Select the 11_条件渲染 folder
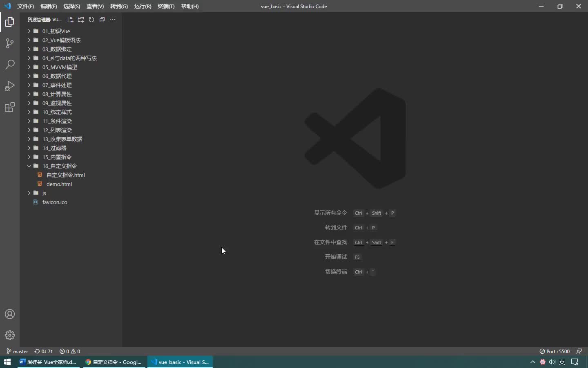Screen dimensions: 588x368 click(71, 121)
